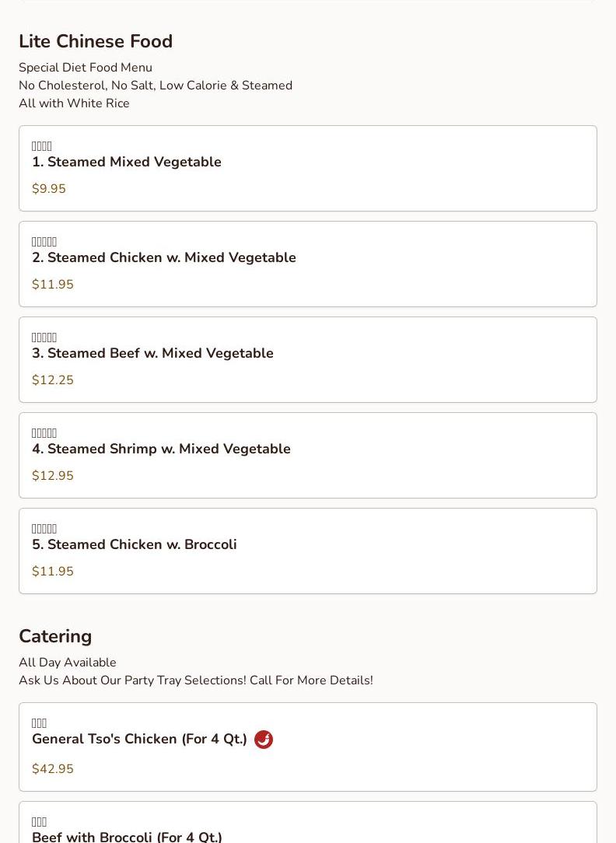
Task: Click the Special Diet Food Menu text
Action: click(86, 68)
